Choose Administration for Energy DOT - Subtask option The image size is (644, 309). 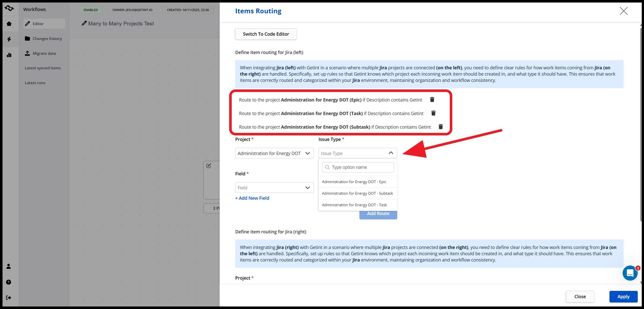pos(357,193)
